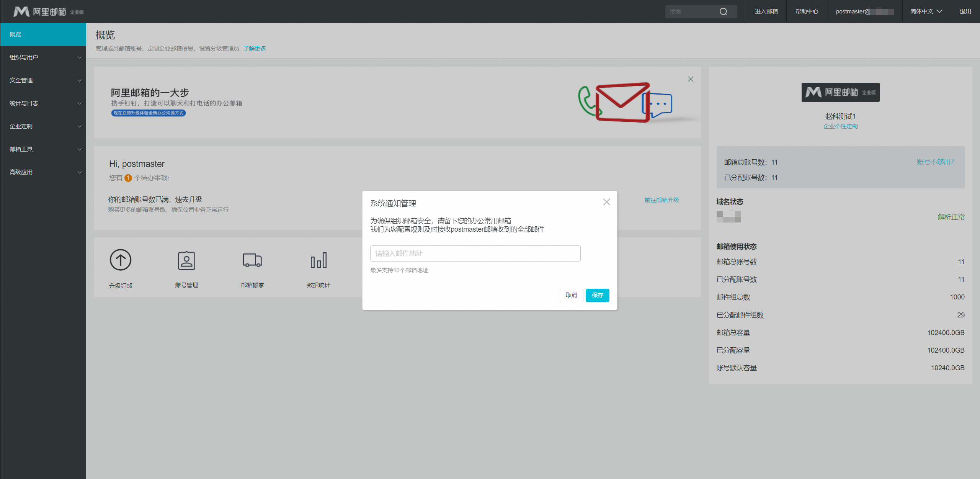Image resolution: width=980 pixels, height=479 pixels.
Task: Expand the 安全管理 sidebar section
Action: tap(43, 80)
